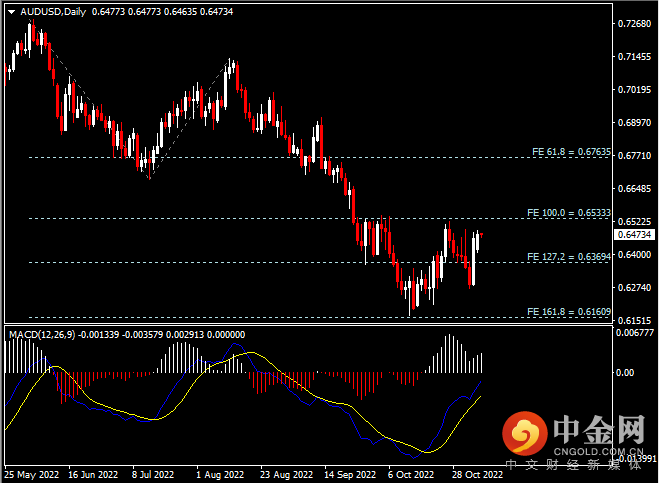This screenshot has width=659, height=483.
Task: Click the 0.61515 price scale value
Action: click(x=634, y=320)
